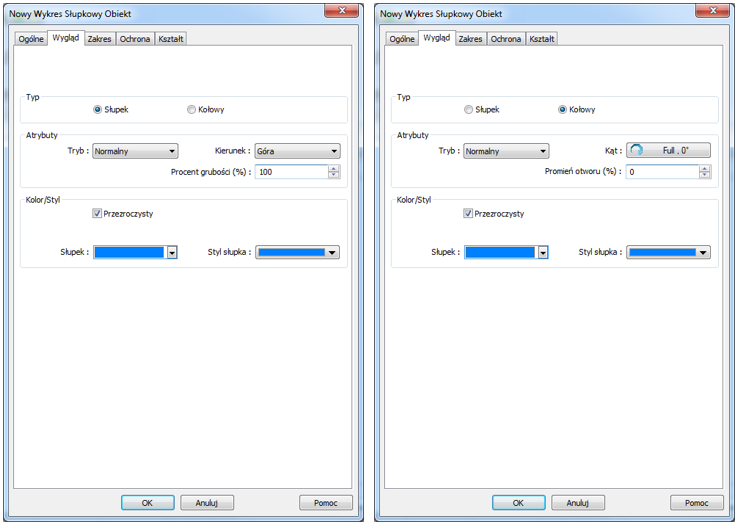Confirm with OK in right dialog
Image resolution: width=737 pixels, height=522 pixels.
coord(518,503)
